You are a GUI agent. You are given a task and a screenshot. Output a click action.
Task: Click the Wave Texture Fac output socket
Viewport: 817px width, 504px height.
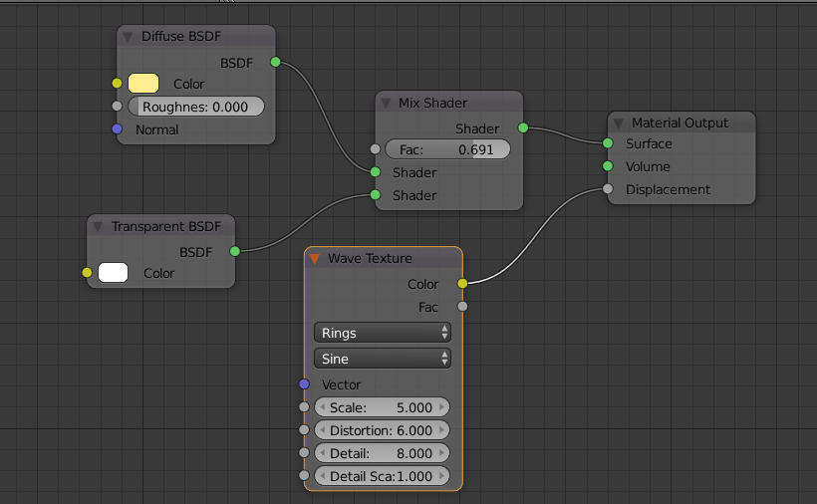[x=462, y=307]
